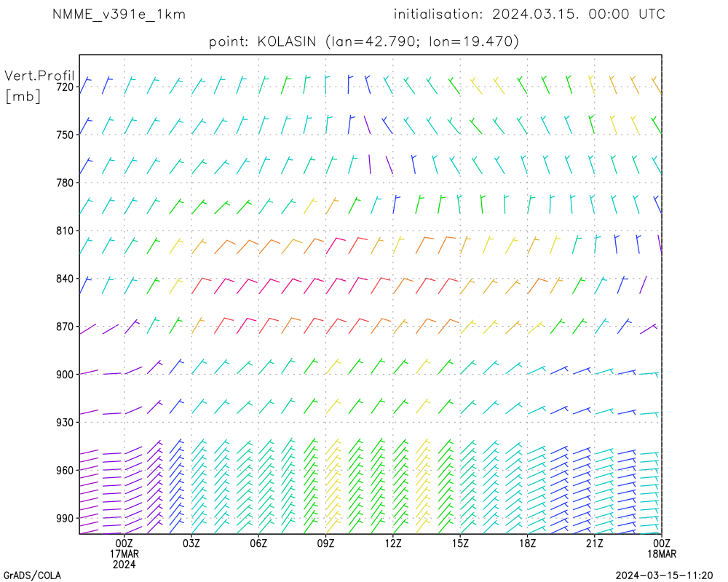Select the 960 pressure level label
The width and height of the screenshot is (728, 582).
tap(65, 471)
